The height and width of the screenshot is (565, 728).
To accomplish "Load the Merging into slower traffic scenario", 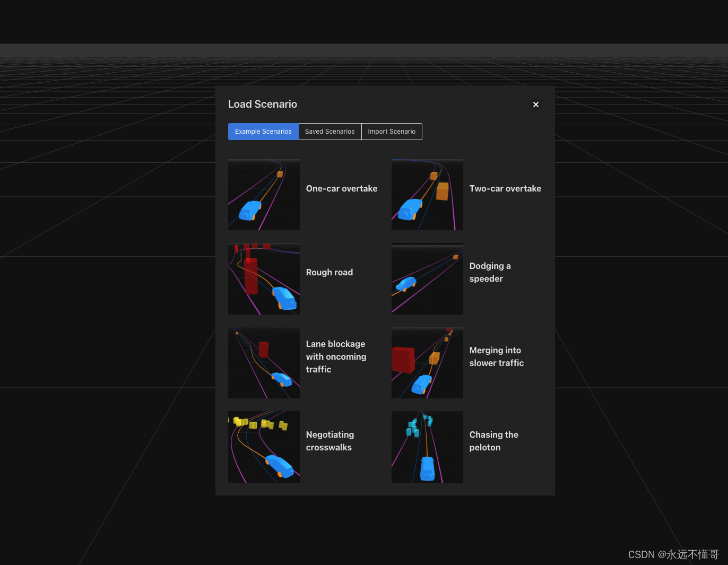I will [x=496, y=357].
